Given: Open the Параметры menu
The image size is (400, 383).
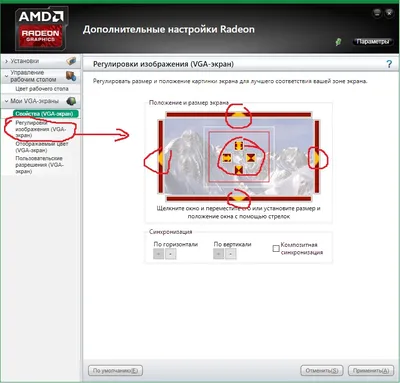Looking at the screenshot, I should pyautogui.click(x=372, y=42).
